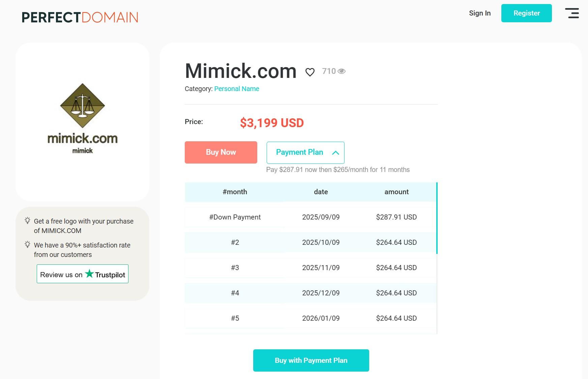Click the Buy Now button
This screenshot has height=379, width=588.
[221, 152]
